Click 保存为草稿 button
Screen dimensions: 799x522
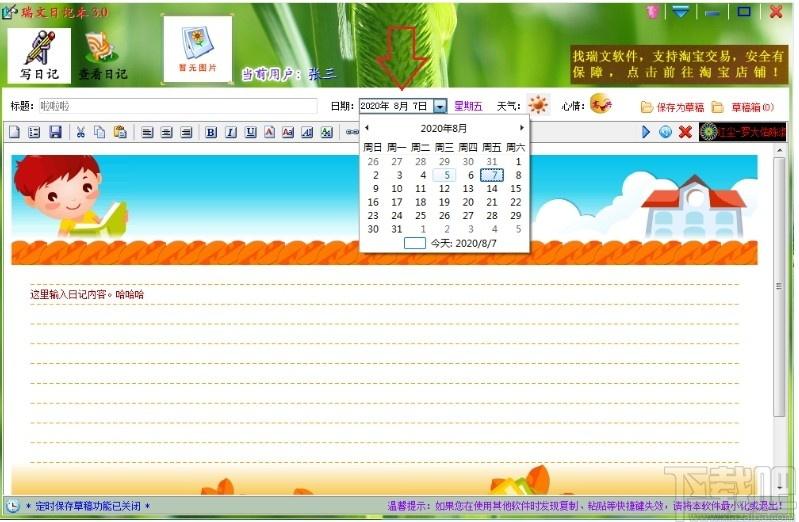tap(672, 107)
